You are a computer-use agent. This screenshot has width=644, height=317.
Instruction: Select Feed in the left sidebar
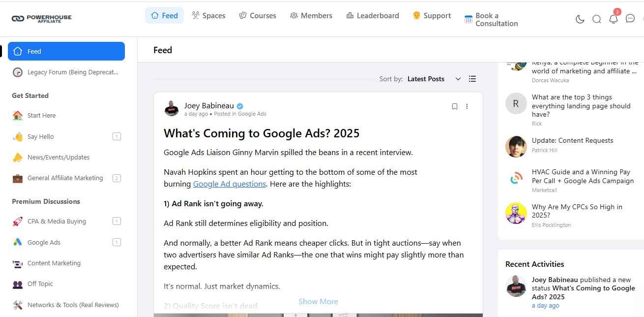click(x=66, y=51)
